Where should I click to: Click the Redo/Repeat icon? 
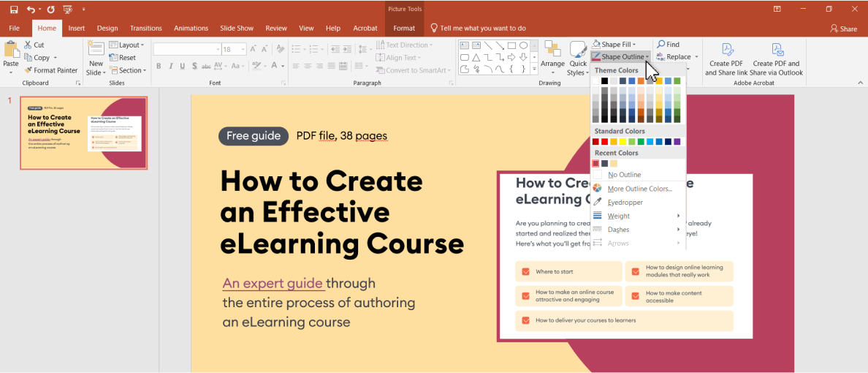(x=51, y=10)
